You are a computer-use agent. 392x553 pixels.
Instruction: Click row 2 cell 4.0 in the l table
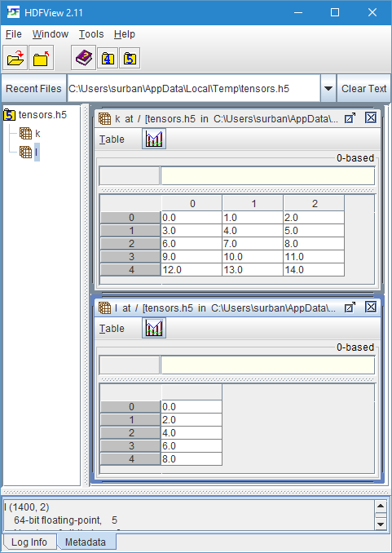[192, 433]
